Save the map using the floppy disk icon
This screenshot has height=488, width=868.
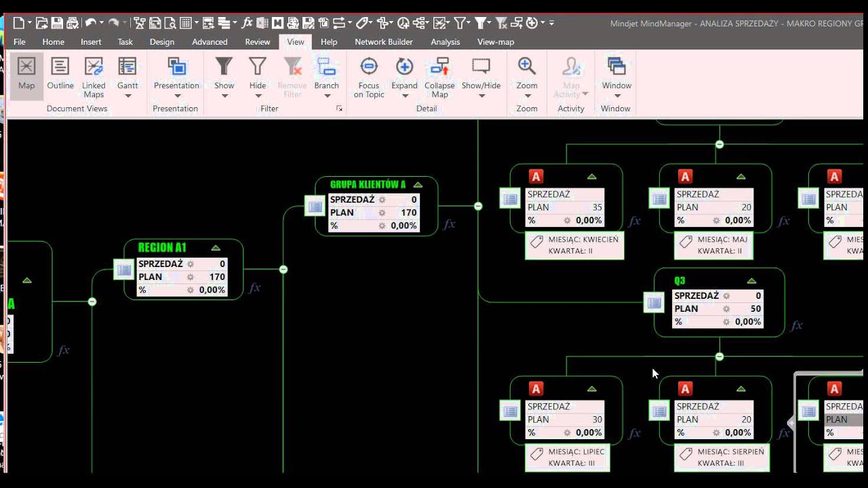tap(57, 23)
